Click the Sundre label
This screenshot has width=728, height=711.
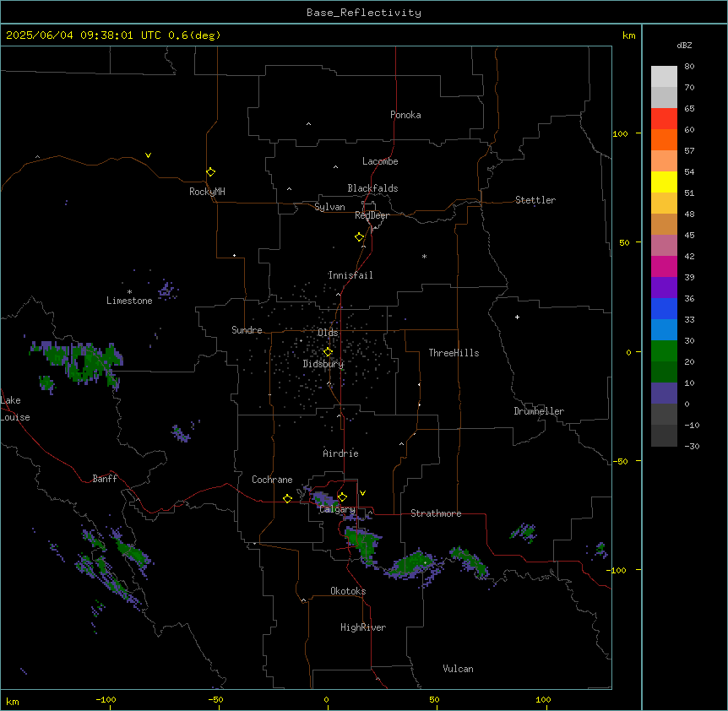coord(247,330)
